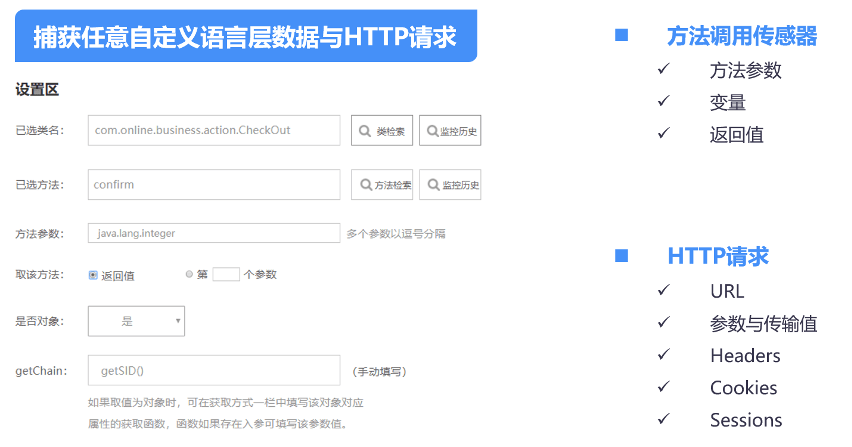The image size is (852, 447).
Task: Click the 参数与传输值 bullet item
Action: [x=763, y=324]
